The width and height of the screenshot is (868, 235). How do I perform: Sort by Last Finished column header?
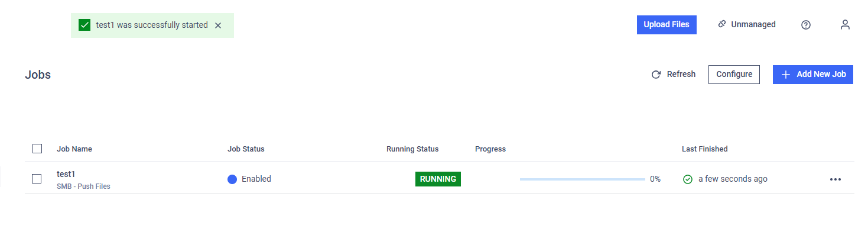click(705, 149)
